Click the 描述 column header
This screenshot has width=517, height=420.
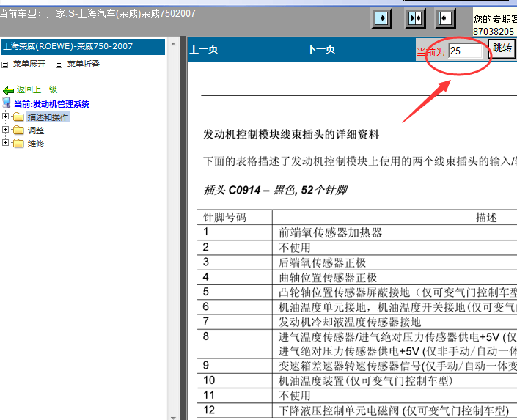click(487, 217)
